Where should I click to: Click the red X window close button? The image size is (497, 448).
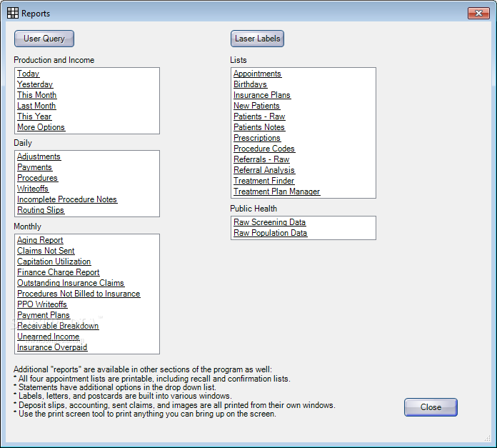(x=478, y=13)
